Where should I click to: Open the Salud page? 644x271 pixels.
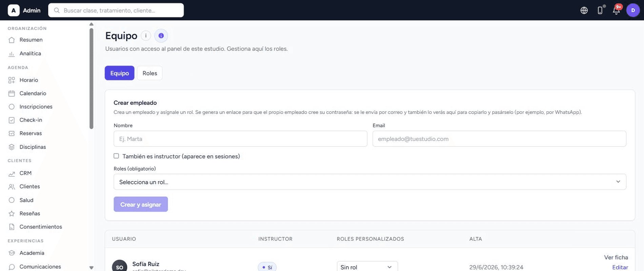(x=26, y=200)
